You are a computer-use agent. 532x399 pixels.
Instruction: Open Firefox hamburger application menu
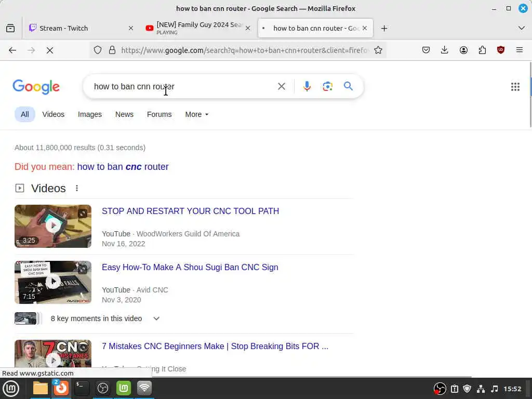(x=519, y=50)
